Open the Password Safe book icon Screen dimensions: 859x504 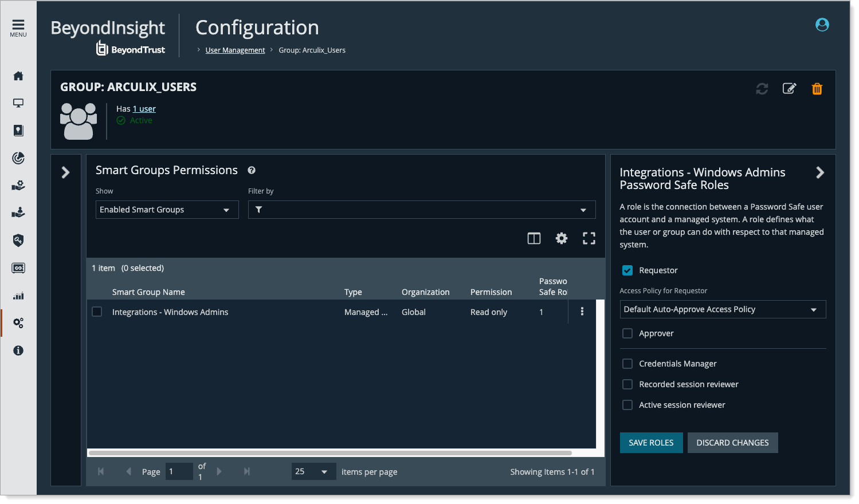(x=18, y=131)
